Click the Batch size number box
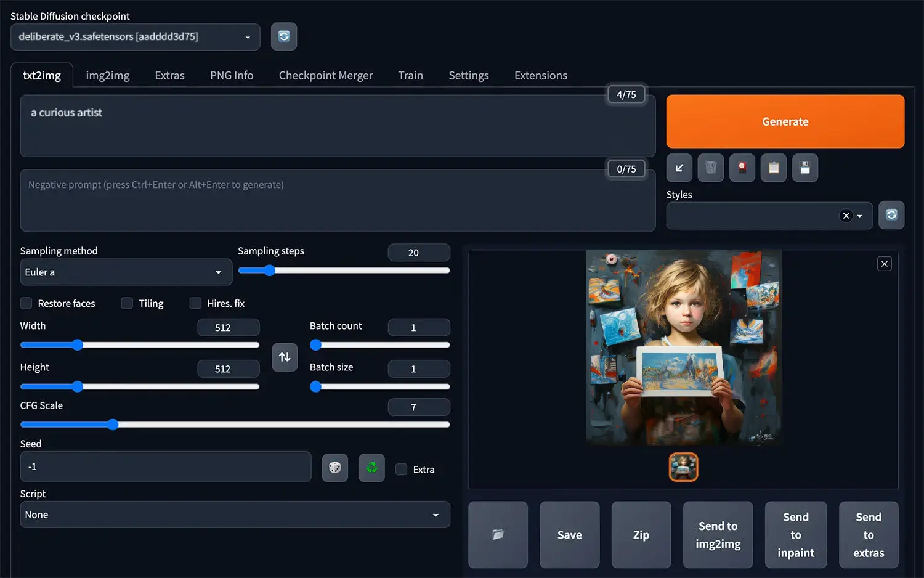 [x=419, y=368]
